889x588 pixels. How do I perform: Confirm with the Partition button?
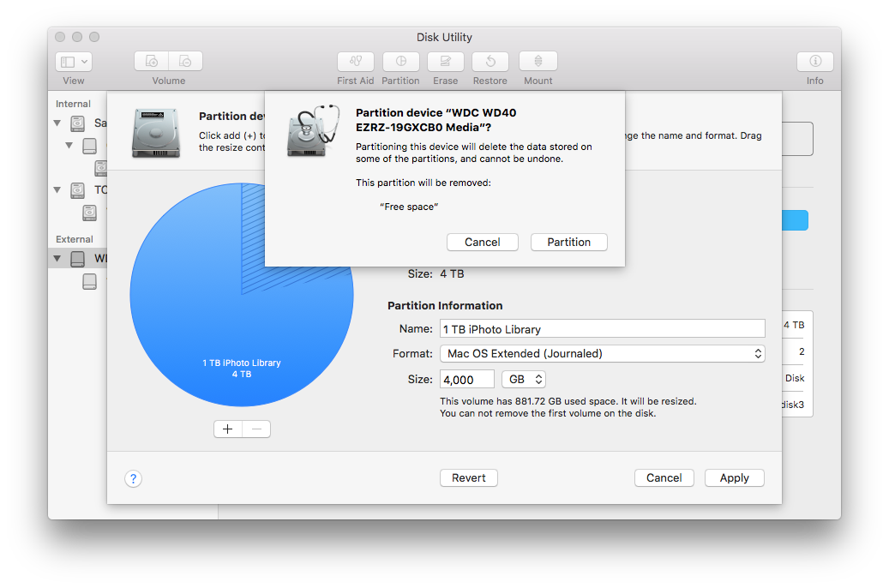coord(569,242)
